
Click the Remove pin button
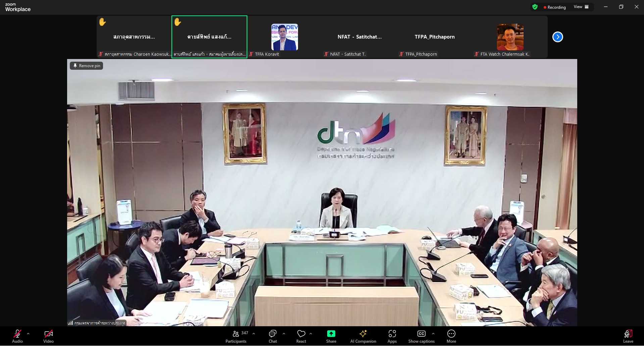click(x=87, y=66)
